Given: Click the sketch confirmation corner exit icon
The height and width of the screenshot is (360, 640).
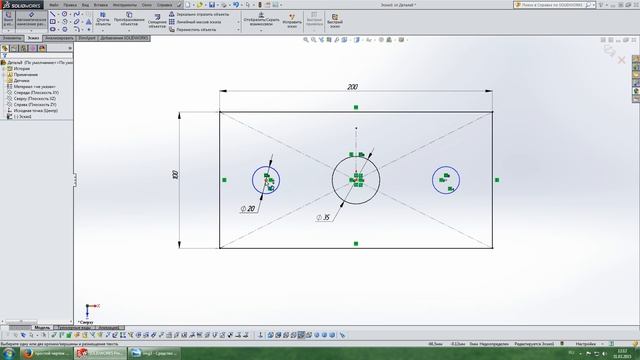Looking at the screenshot, I should [609, 51].
